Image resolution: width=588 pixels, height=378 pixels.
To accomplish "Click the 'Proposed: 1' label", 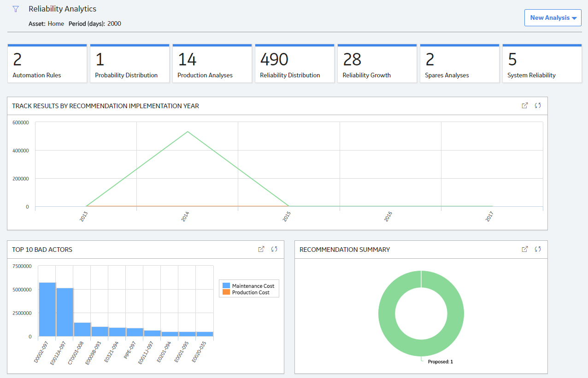I will [x=440, y=362].
